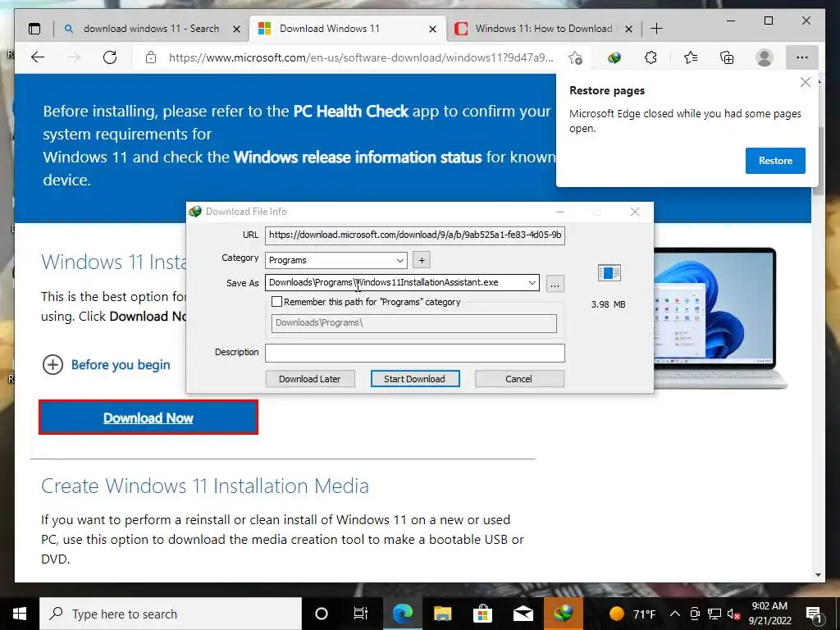The image size is (840, 630).
Task: Close the Download File Info dialog
Action: tap(635, 212)
